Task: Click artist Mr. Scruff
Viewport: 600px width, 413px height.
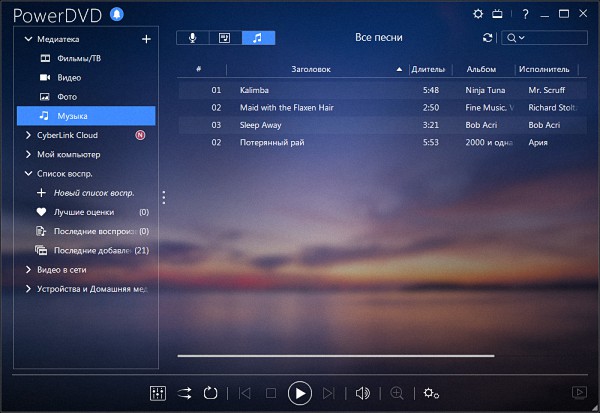Action: point(546,90)
